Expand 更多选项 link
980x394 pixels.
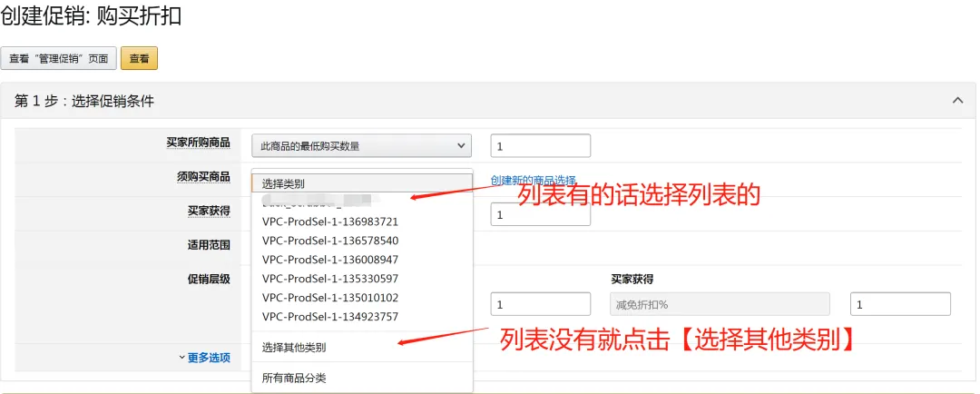click(204, 358)
